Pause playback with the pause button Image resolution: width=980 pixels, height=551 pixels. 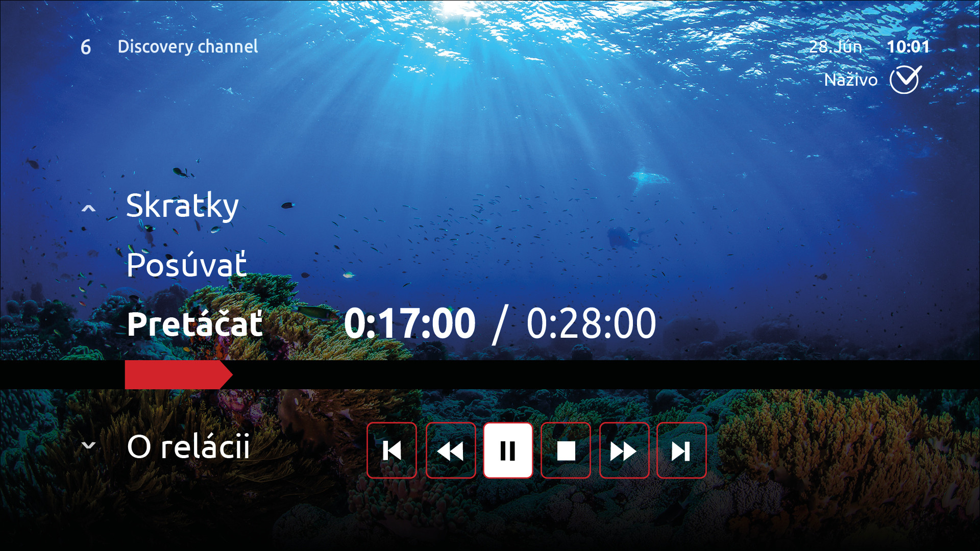tap(508, 450)
